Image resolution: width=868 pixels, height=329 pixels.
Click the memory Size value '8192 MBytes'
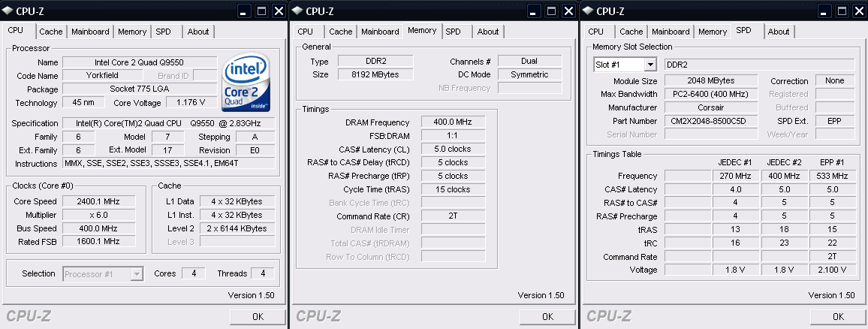pos(375,74)
